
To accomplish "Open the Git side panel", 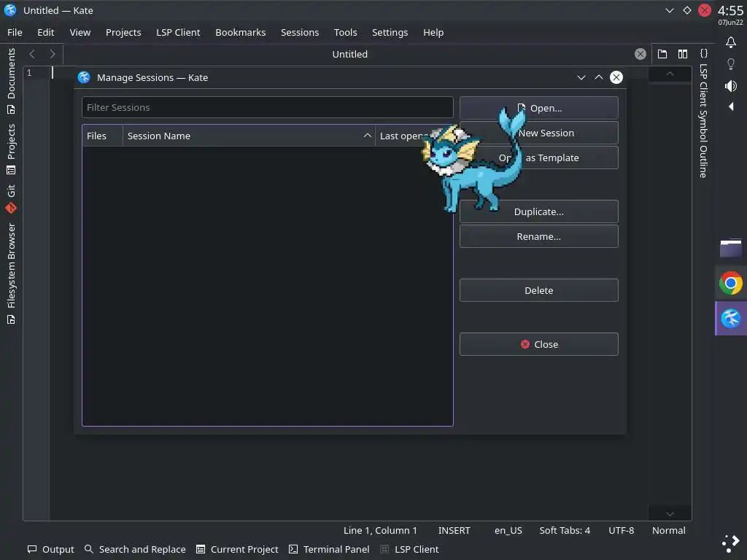I will pyautogui.click(x=11, y=198).
